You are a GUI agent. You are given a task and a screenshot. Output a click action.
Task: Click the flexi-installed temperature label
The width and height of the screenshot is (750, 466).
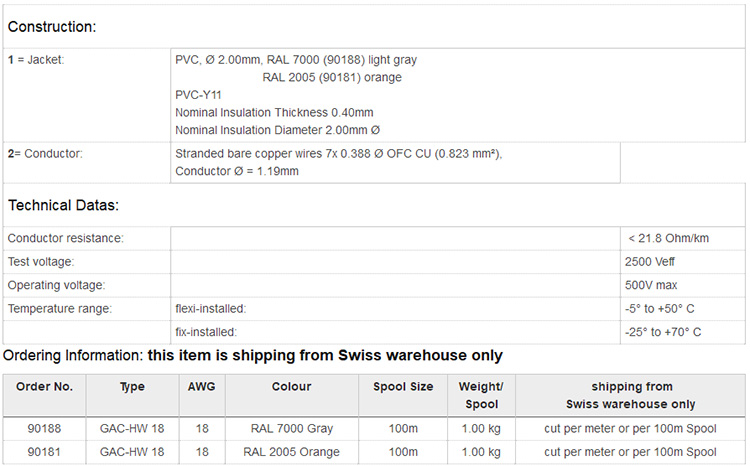tap(210, 309)
